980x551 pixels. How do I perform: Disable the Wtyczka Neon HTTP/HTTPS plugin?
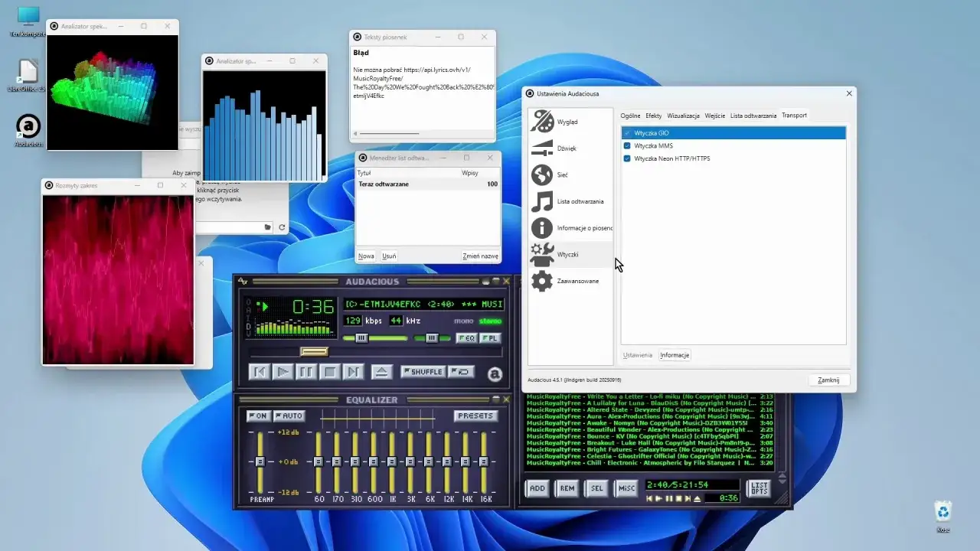(x=627, y=158)
